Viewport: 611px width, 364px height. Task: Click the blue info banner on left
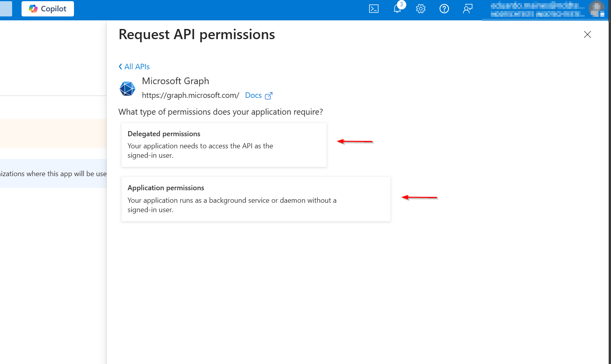[53, 173]
